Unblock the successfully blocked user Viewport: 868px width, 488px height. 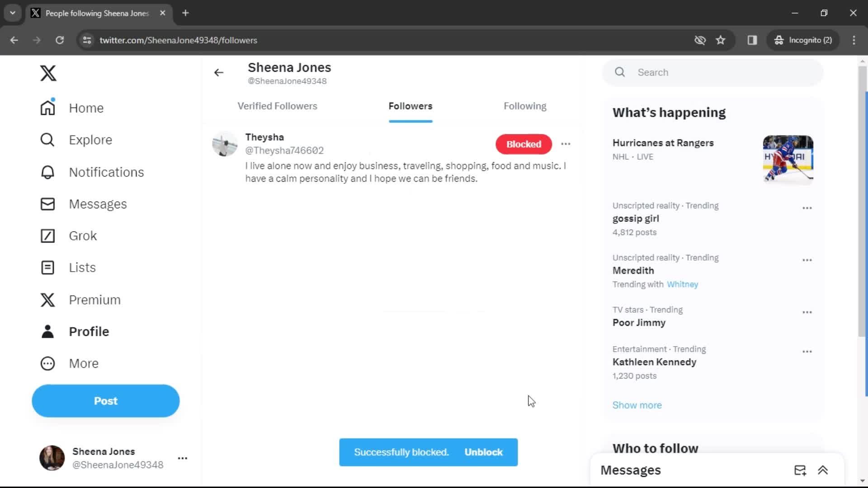tap(484, 452)
